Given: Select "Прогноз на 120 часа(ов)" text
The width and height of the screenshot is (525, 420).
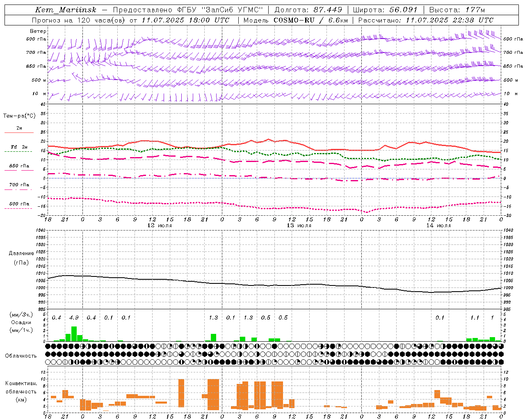Looking at the screenshot, I should [x=79, y=20].
